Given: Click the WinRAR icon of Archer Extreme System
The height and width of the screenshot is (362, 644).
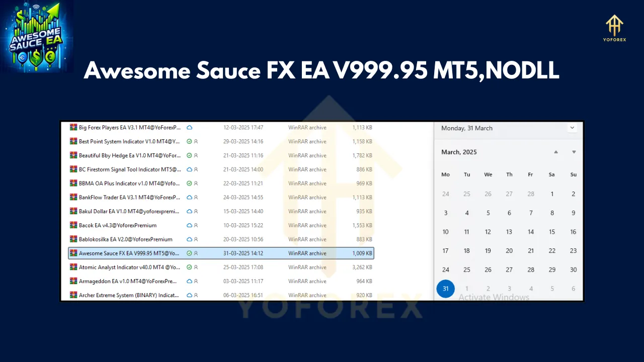Looking at the screenshot, I should (73, 295).
